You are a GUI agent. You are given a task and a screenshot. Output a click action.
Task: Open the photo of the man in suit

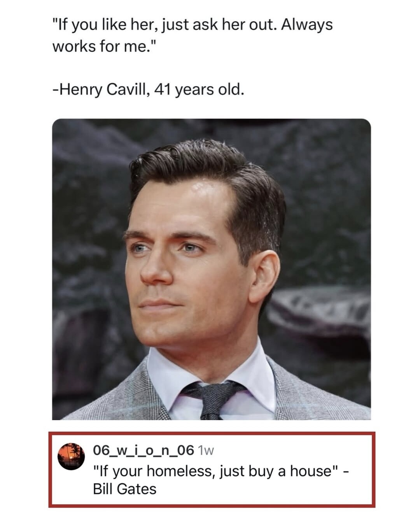click(211, 269)
